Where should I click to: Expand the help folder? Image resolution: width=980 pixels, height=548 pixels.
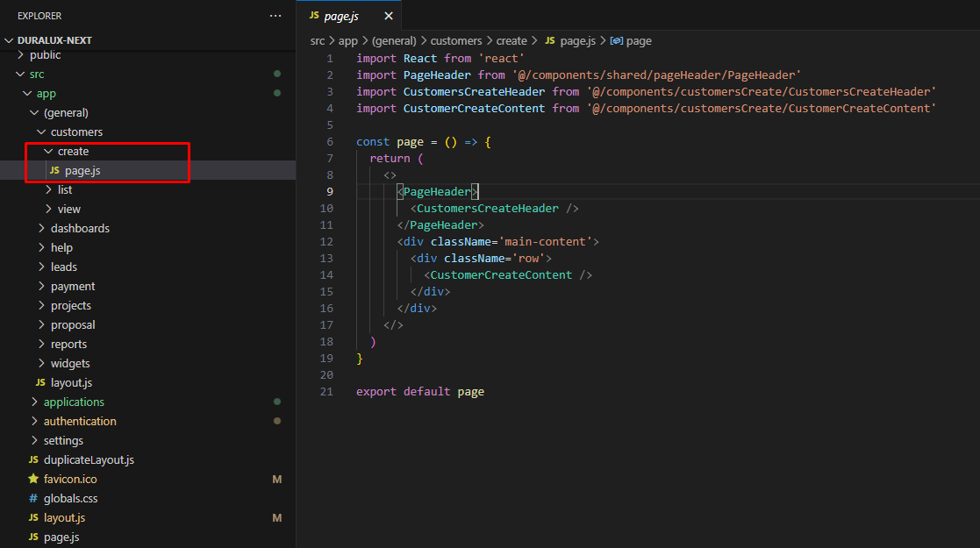(x=62, y=248)
